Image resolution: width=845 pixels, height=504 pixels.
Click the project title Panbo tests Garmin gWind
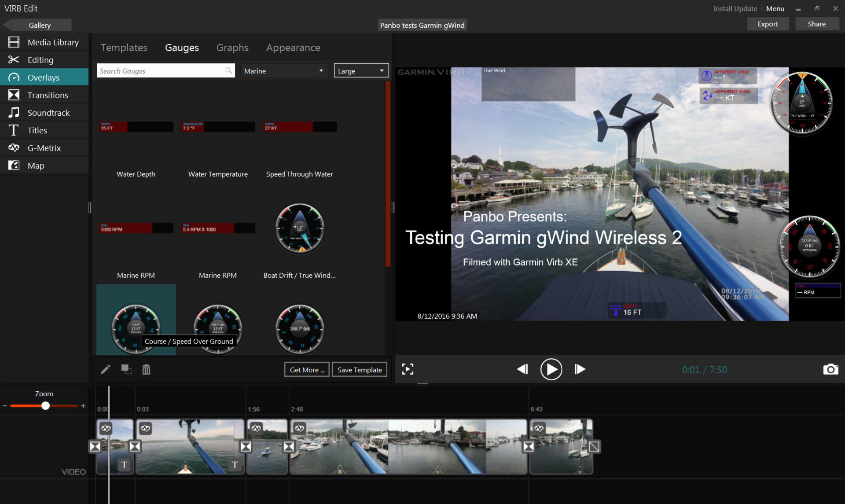422,25
